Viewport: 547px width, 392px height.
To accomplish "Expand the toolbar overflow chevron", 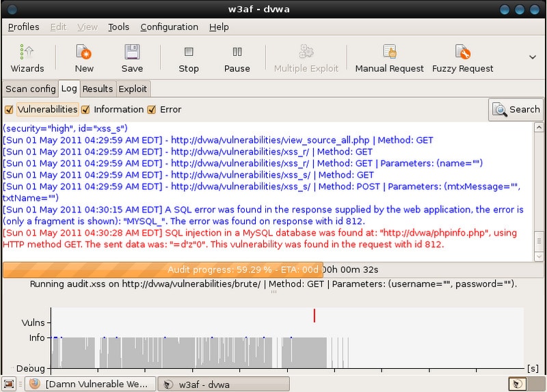I will point(533,57).
